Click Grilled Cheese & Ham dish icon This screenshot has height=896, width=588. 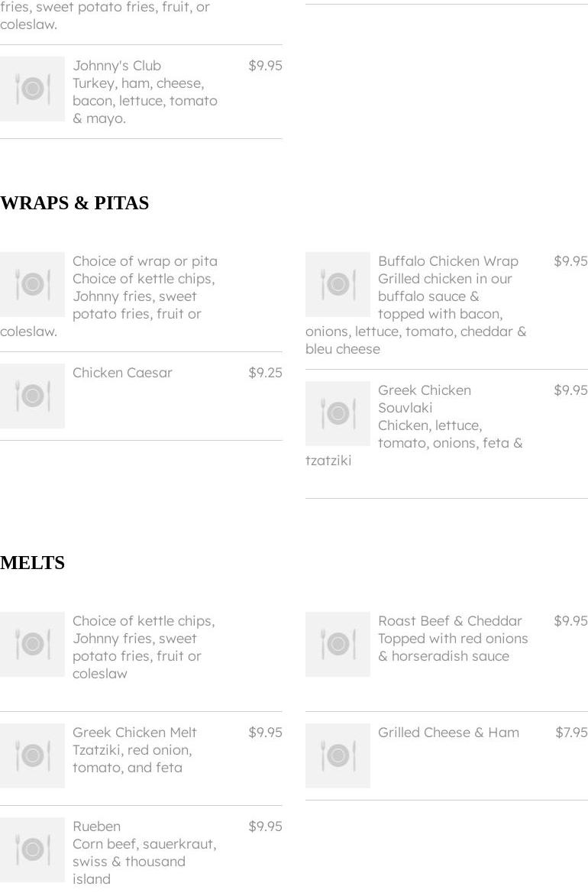click(338, 755)
